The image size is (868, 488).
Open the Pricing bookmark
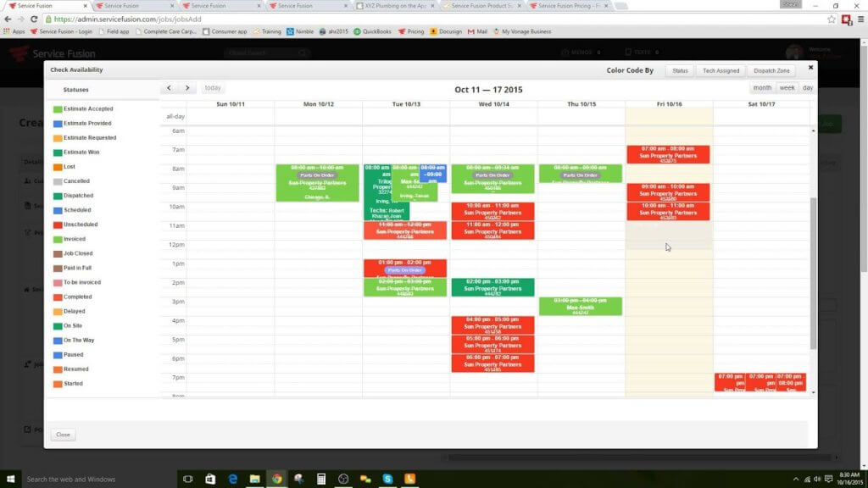coord(411,31)
